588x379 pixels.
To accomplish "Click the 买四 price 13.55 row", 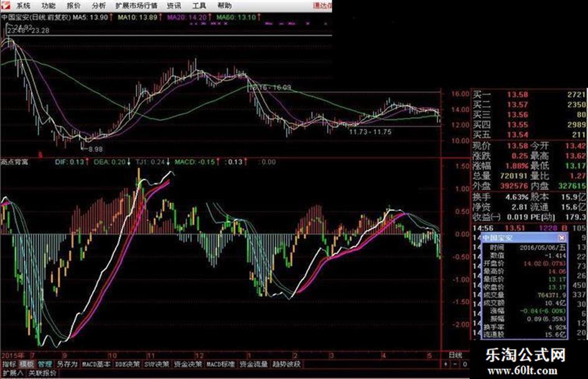I will coord(529,125).
